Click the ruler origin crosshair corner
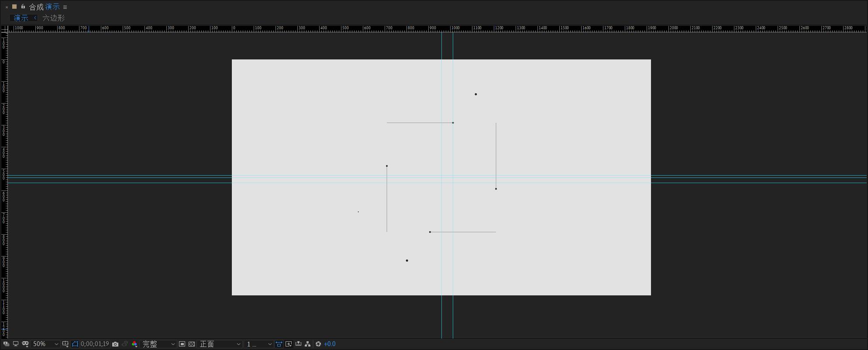 tap(4, 29)
